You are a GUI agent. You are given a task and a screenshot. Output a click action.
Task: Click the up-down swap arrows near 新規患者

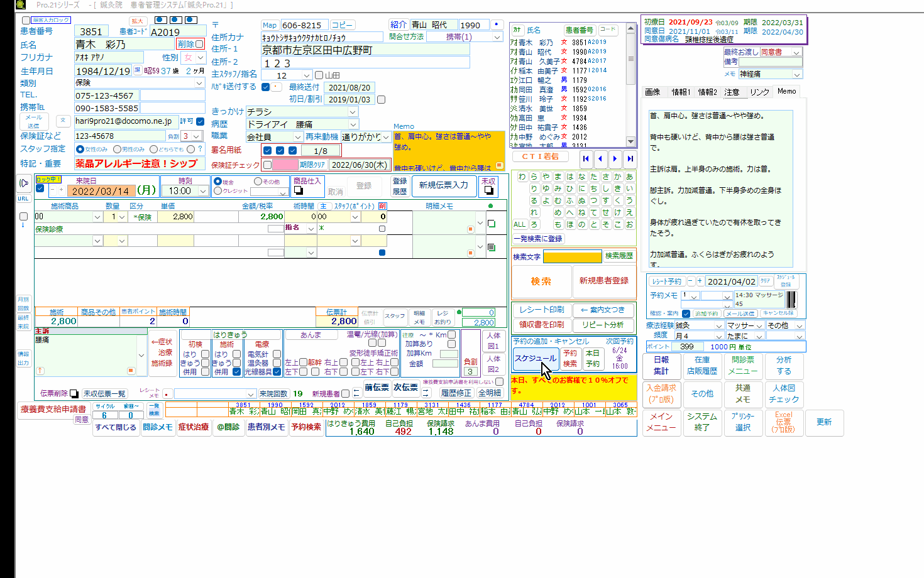click(356, 393)
